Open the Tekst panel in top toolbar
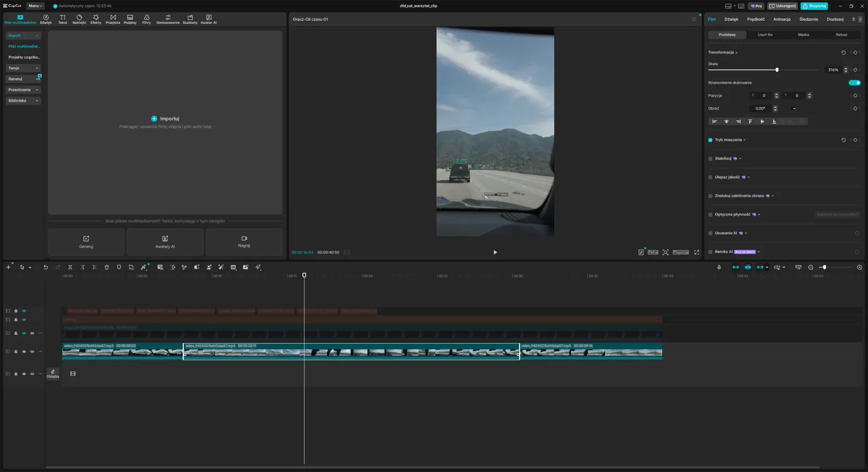 [62, 19]
